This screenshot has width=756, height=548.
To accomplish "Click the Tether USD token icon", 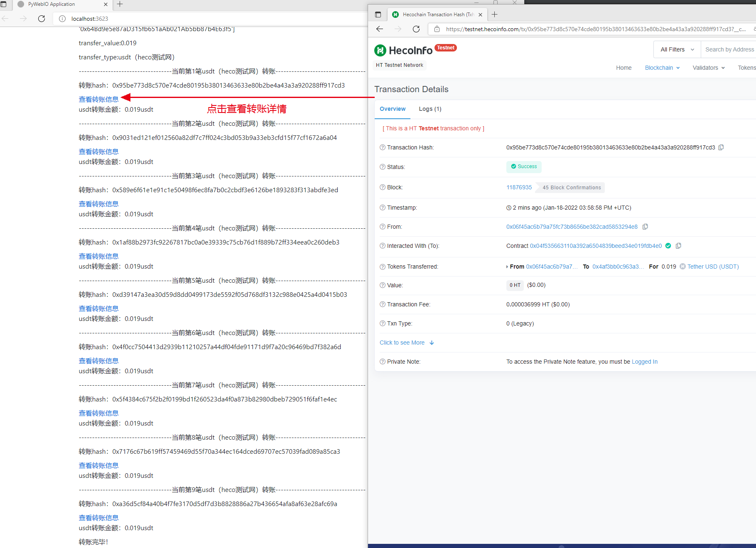I will pyautogui.click(x=682, y=267).
